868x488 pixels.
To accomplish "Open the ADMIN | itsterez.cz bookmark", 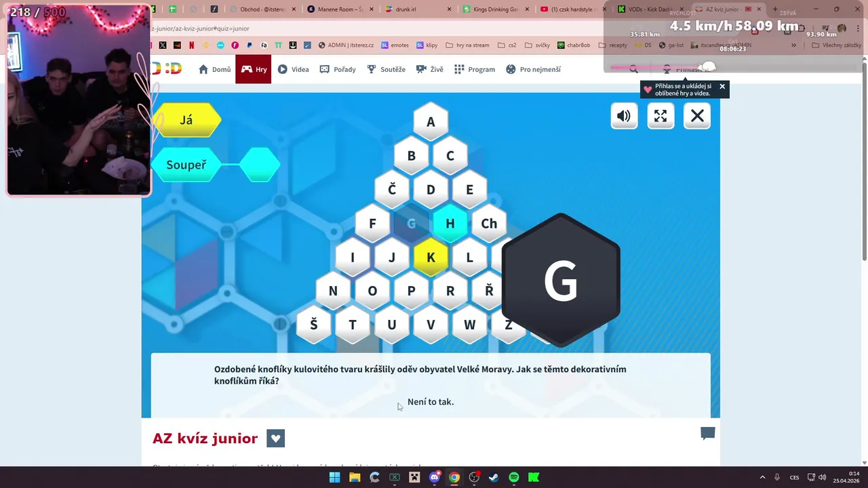I will pos(346,45).
